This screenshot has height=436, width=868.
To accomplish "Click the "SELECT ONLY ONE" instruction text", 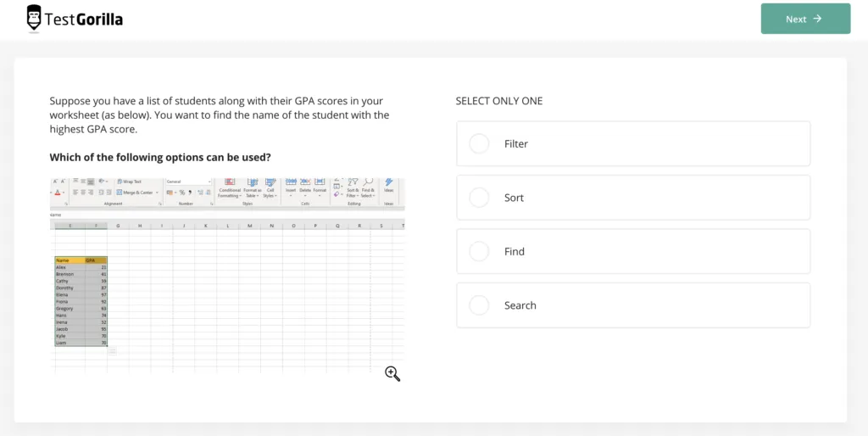I will point(498,101).
